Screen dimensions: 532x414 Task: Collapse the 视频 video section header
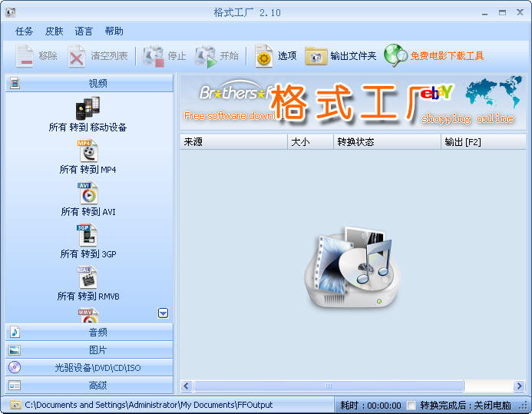point(89,83)
